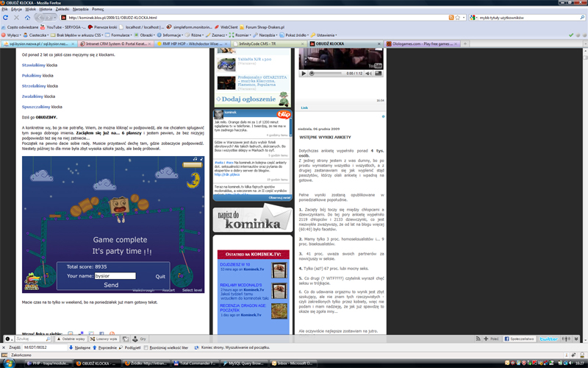Toggle the game music note icon

pos(195,159)
